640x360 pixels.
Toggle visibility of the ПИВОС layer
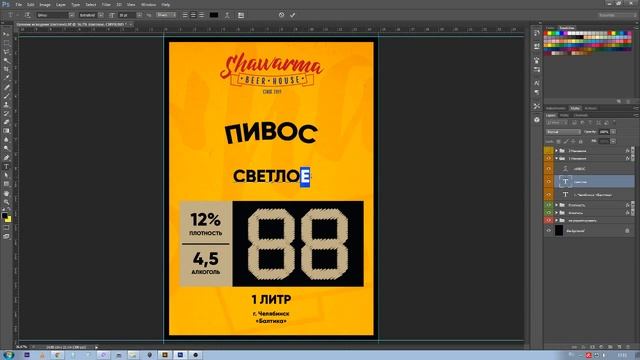click(549, 169)
